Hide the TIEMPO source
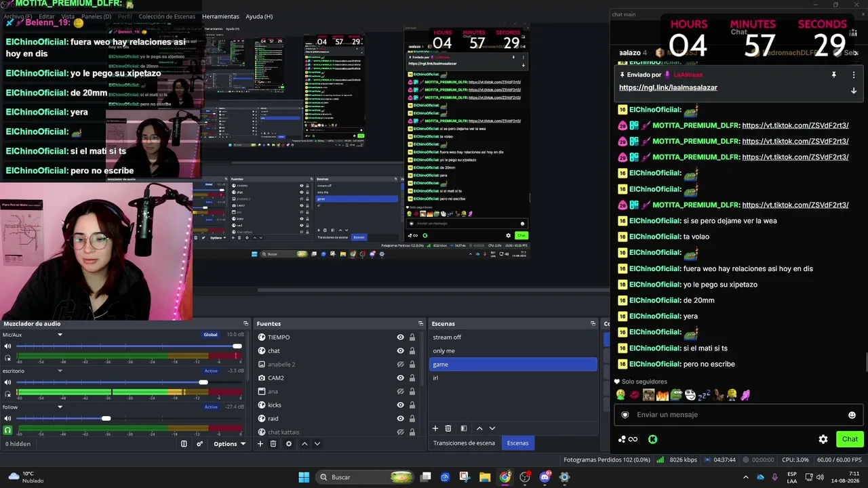The height and width of the screenshot is (488, 868). (x=400, y=338)
